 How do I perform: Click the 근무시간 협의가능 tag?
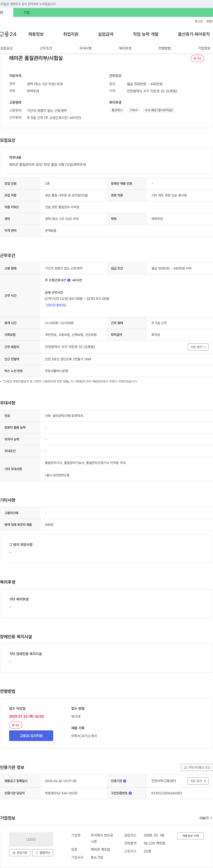click(56, 305)
